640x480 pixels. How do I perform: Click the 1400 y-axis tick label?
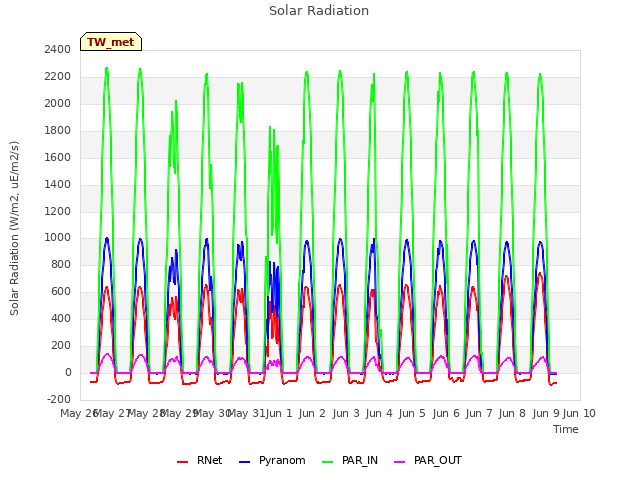pyautogui.click(x=58, y=184)
